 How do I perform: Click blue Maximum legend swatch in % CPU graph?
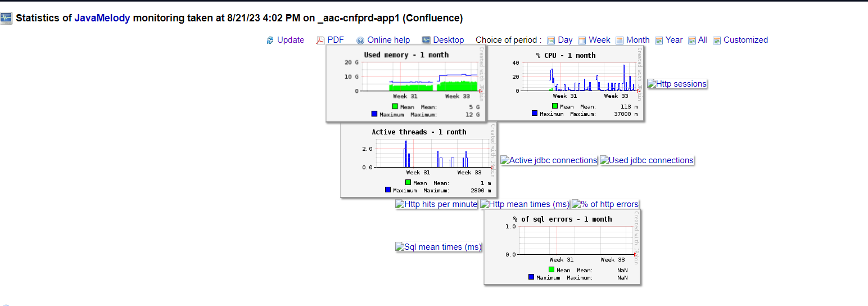coord(535,113)
